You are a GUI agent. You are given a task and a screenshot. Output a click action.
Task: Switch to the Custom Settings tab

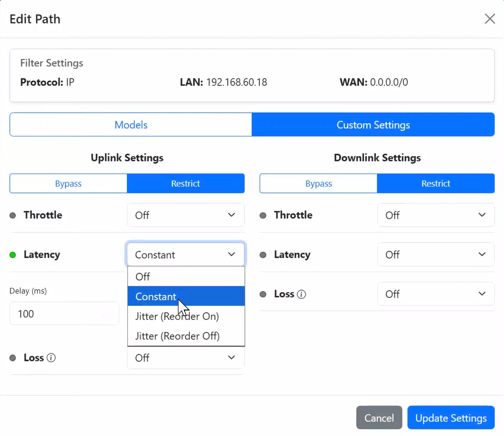click(x=373, y=125)
